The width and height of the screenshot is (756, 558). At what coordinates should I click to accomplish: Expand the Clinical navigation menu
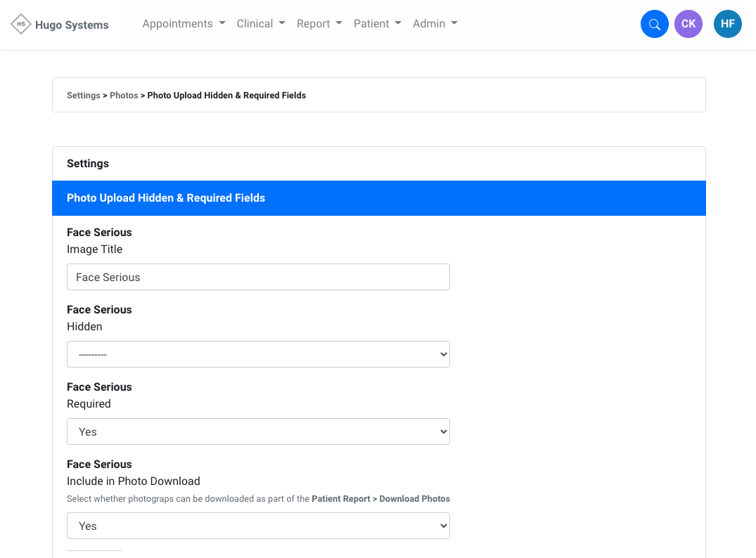(x=261, y=24)
